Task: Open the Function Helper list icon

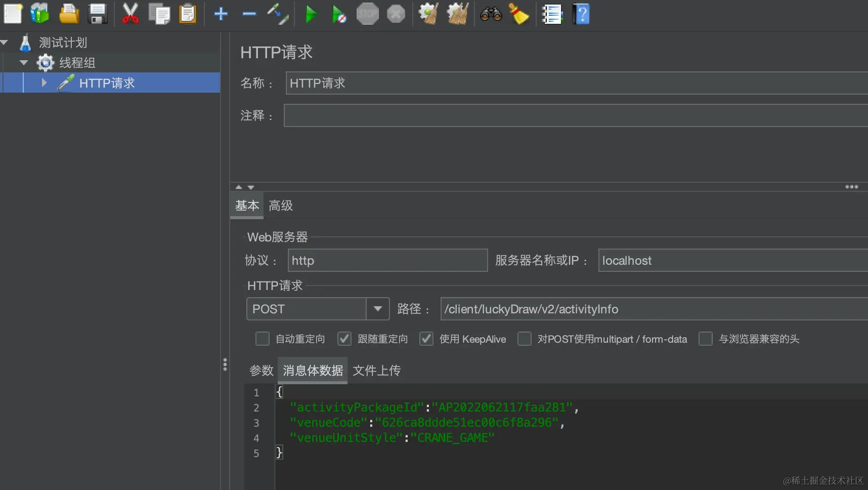Action: [x=552, y=14]
